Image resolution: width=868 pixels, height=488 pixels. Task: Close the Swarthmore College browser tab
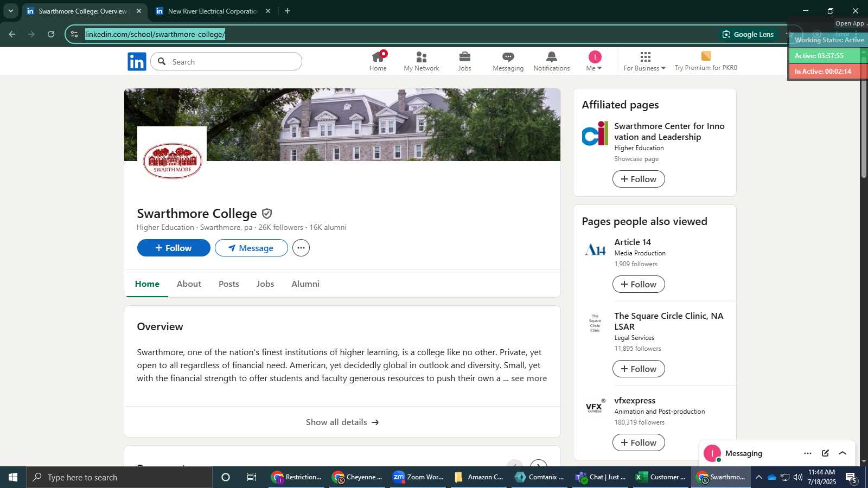139,11
